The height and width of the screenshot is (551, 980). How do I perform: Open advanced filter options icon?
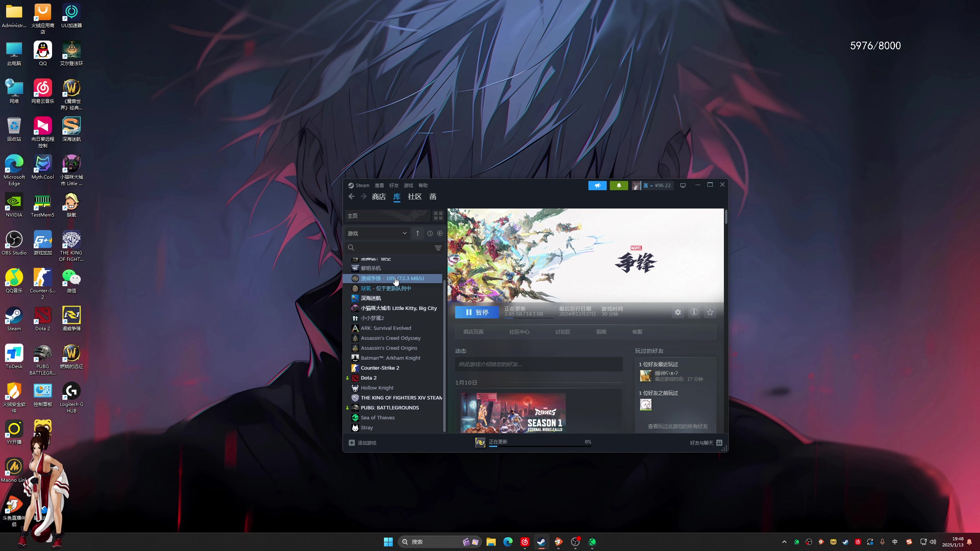[x=438, y=248]
